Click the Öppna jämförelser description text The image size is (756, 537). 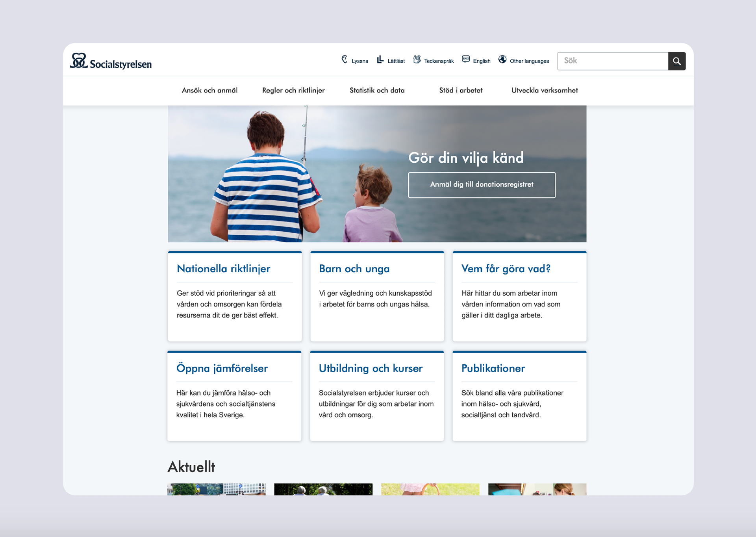click(x=226, y=404)
